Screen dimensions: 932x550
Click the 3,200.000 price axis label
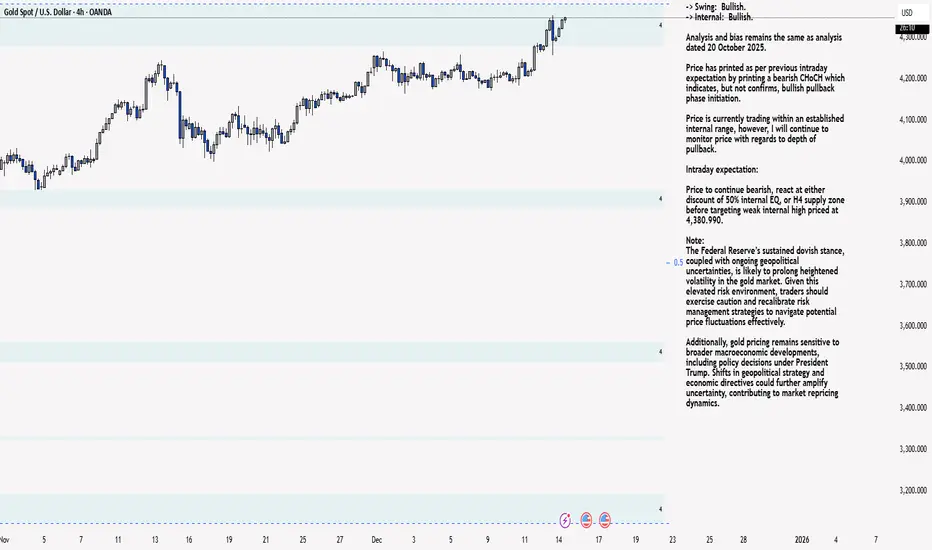(x=913, y=490)
